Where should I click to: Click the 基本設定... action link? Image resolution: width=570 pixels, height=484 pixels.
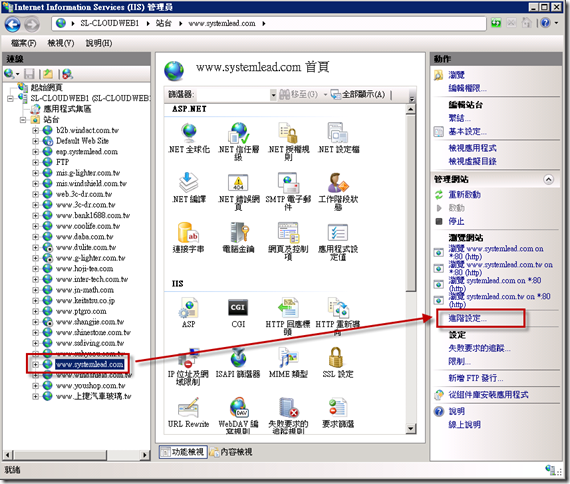point(467,132)
